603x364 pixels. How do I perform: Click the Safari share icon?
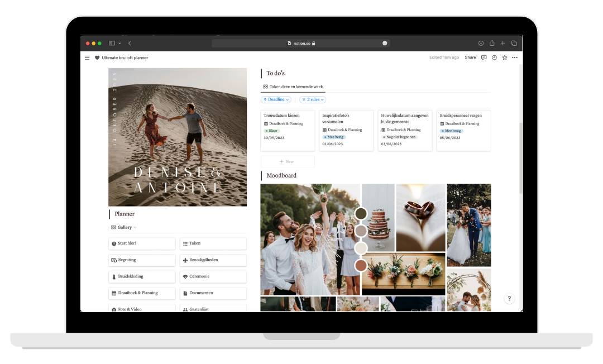tap(492, 43)
